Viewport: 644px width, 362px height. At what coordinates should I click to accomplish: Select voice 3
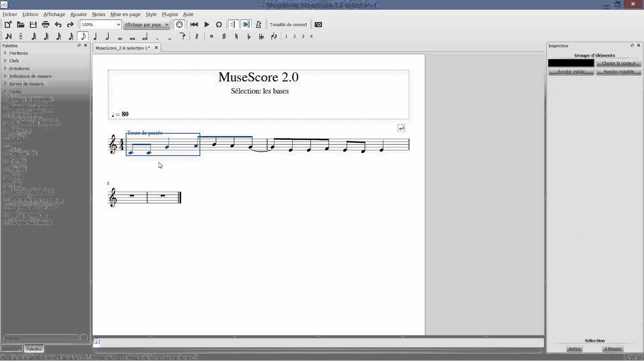coord(303,36)
